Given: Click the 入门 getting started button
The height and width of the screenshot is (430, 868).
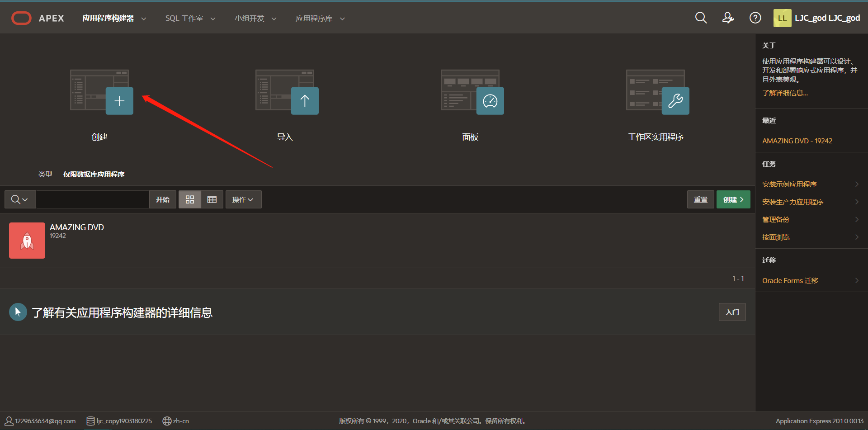Looking at the screenshot, I should pyautogui.click(x=732, y=312).
